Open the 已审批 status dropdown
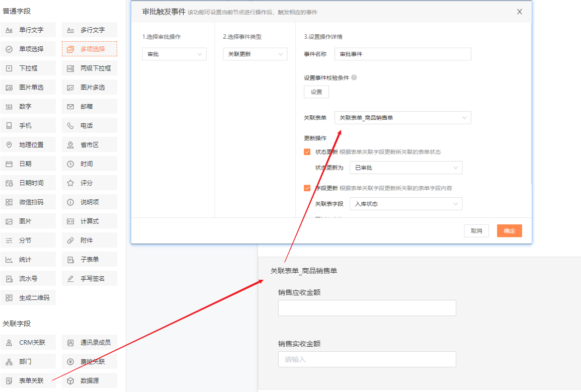581x392 pixels. (406, 168)
